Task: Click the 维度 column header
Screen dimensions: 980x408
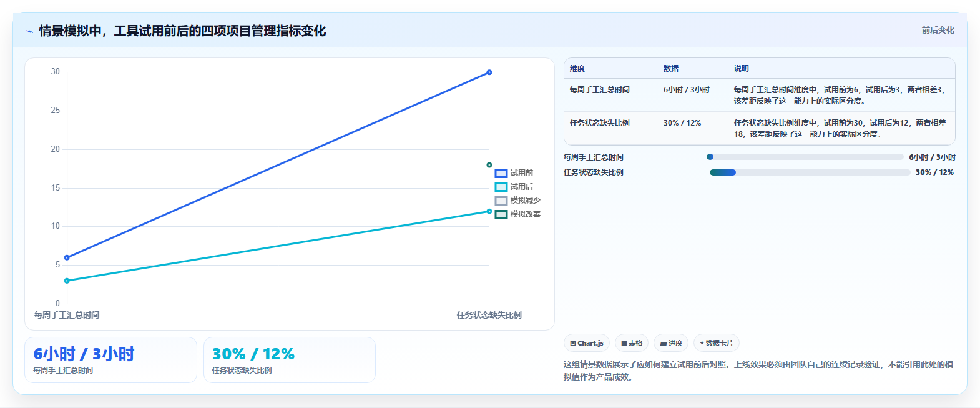Action: pos(577,69)
